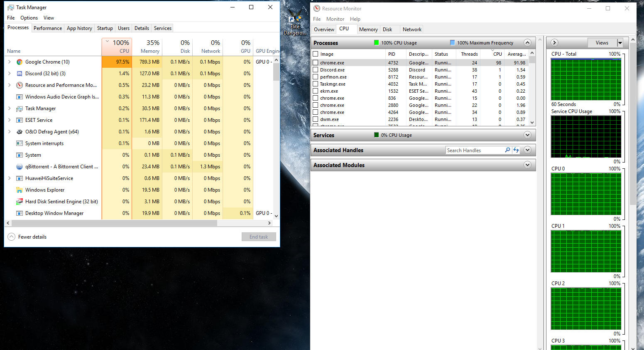This screenshot has width=644, height=350.
Task: Expand the ESET Service group
Action: pyautogui.click(x=10, y=120)
